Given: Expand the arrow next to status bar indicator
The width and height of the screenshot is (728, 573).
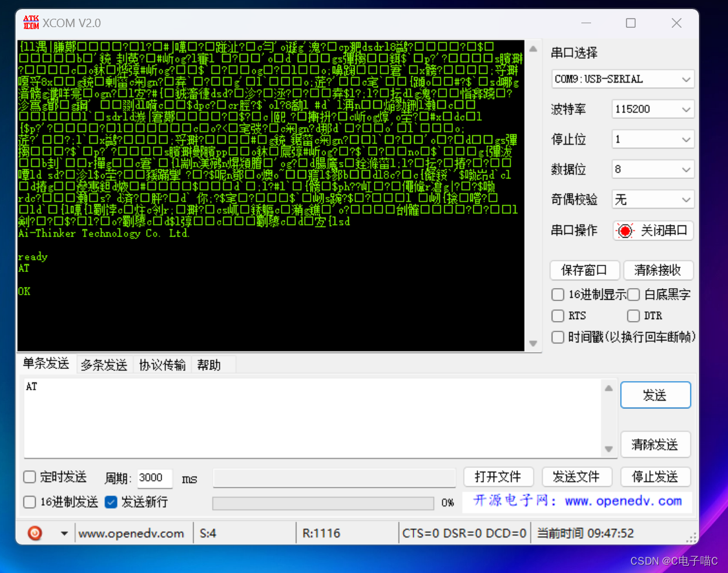Looking at the screenshot, I should coord(63,533).
